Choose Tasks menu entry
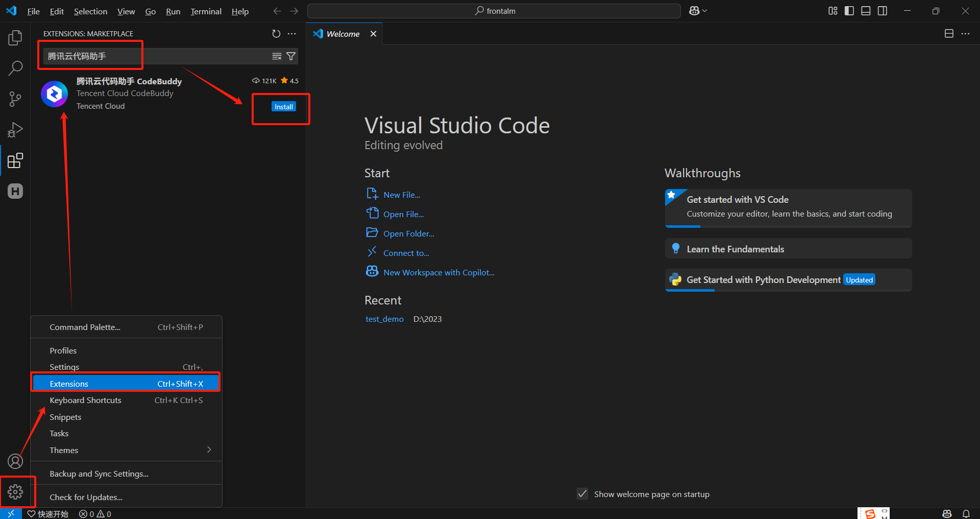 pos(127,433)
